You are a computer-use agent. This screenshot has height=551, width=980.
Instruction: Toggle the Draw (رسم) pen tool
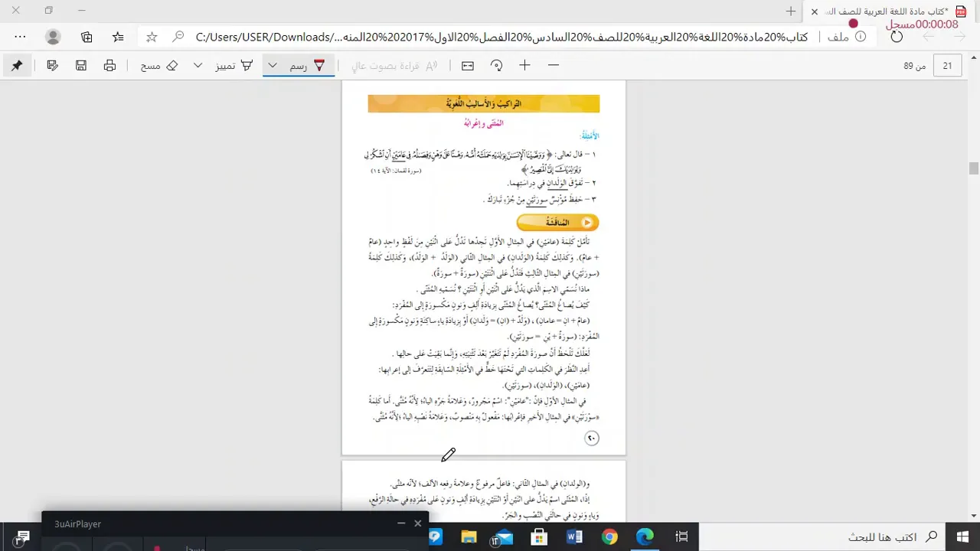[307, 66]
